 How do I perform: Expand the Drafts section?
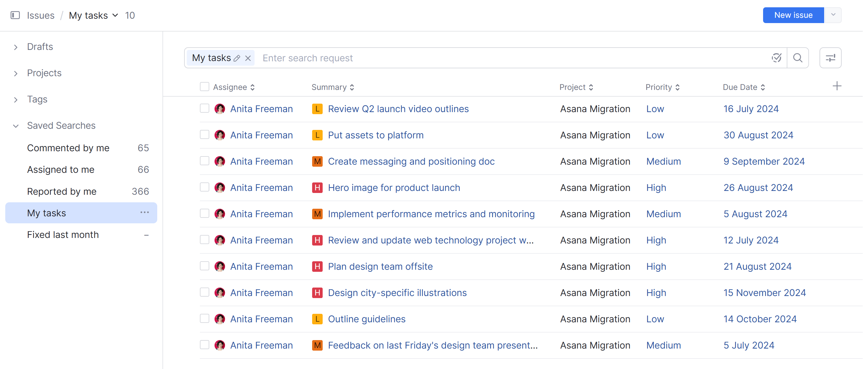click(16, 47)
